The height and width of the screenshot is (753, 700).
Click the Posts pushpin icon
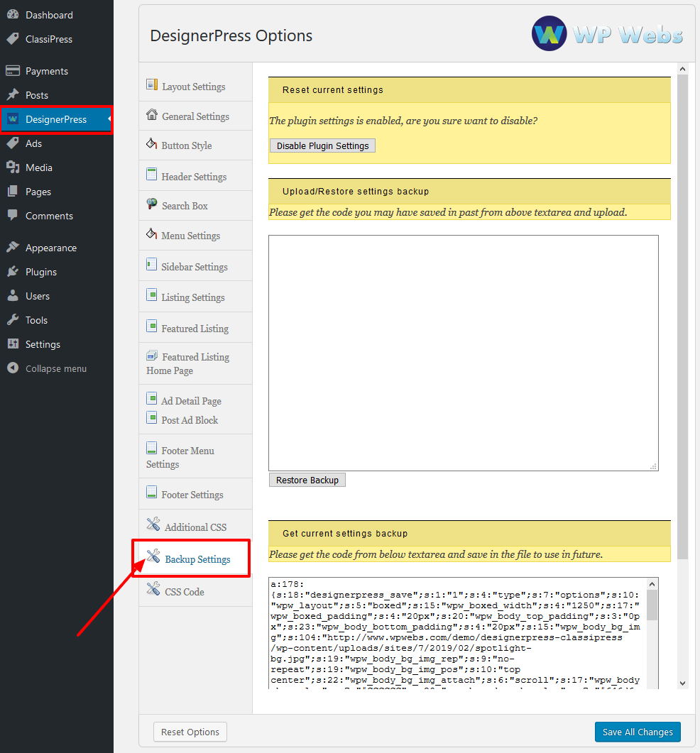click(13, 94)
